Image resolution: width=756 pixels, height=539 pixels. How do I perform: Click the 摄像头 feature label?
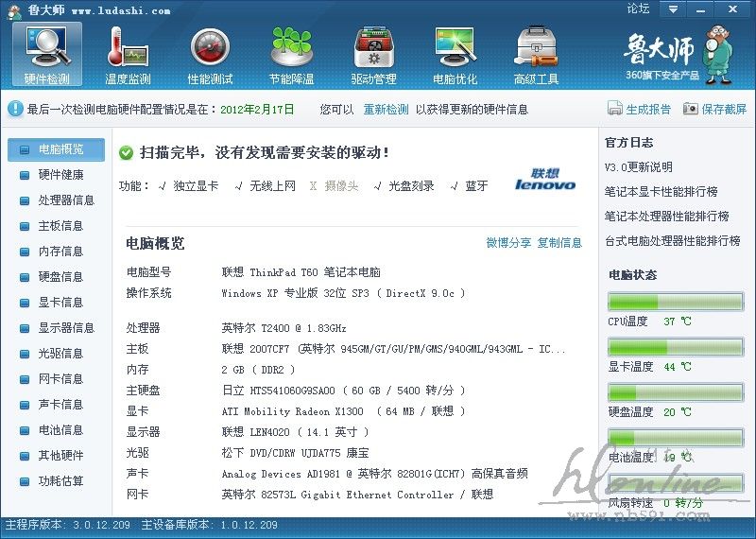(342, 185)
